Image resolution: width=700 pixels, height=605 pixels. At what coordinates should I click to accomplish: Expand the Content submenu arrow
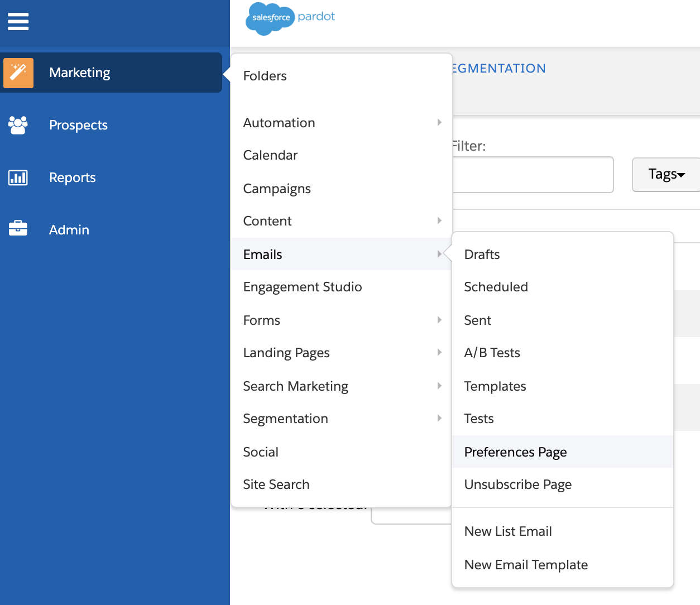pos(439,220)
